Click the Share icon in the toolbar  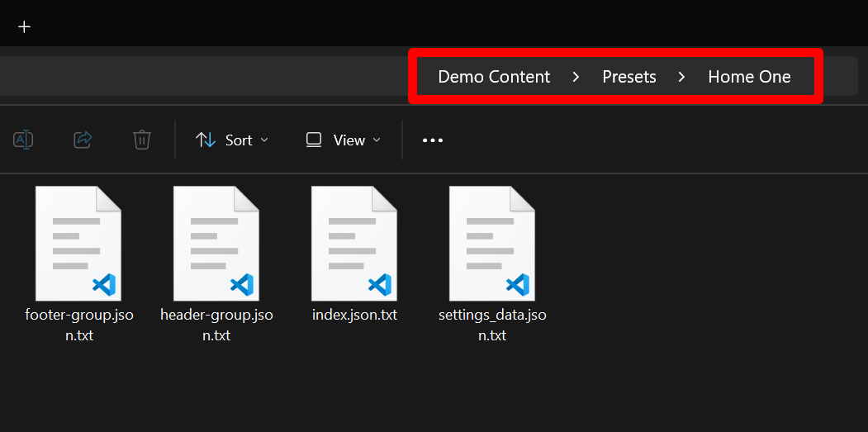coord(83,140)
